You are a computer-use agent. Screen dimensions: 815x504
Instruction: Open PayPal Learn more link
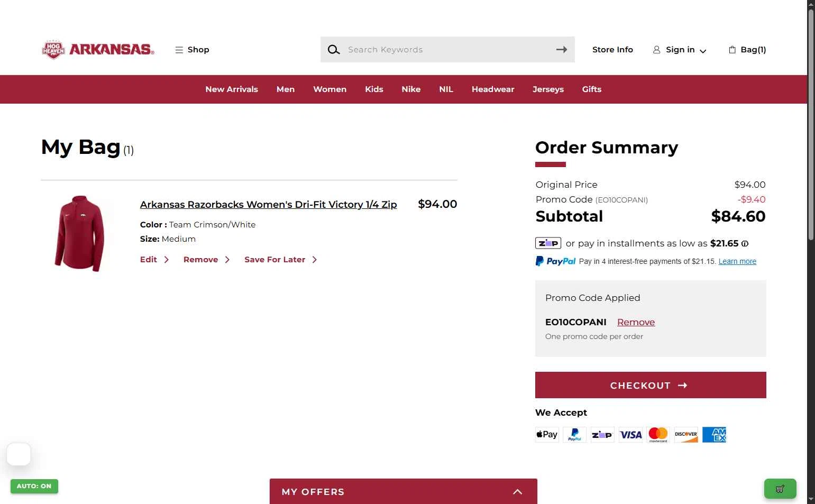(737, 261)
